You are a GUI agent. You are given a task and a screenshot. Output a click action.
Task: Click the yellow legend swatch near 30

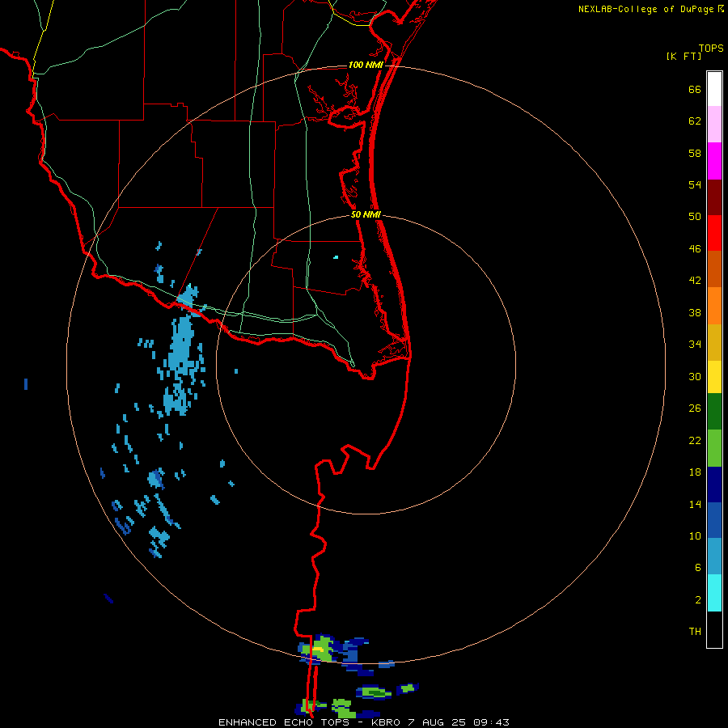coord(714,377)
